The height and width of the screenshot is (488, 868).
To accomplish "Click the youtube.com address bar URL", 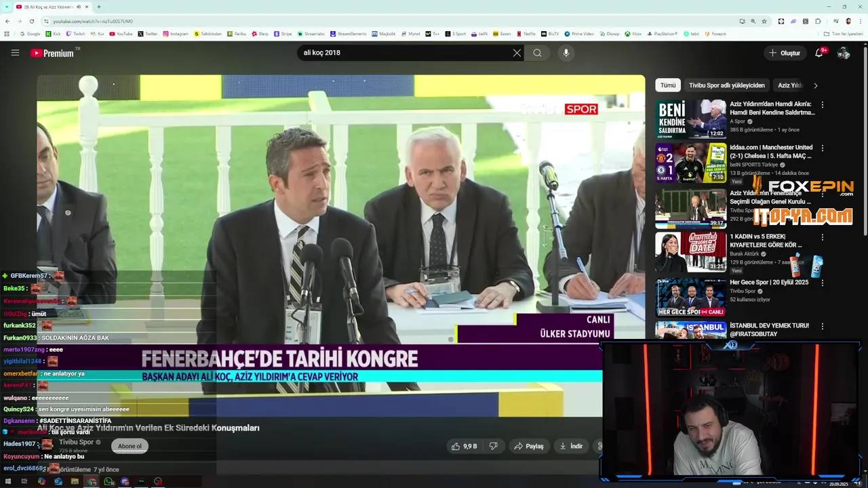I will coord(93,21).
